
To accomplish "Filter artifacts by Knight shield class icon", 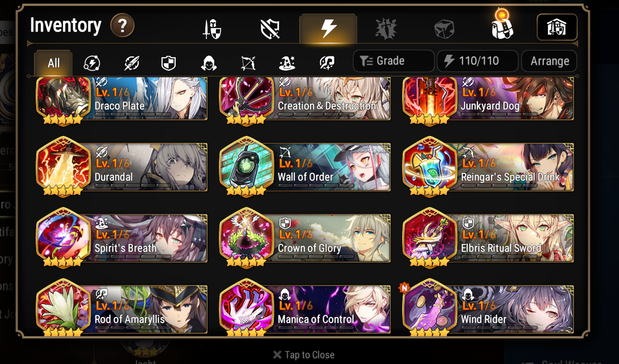I will (x=169, y=64).
